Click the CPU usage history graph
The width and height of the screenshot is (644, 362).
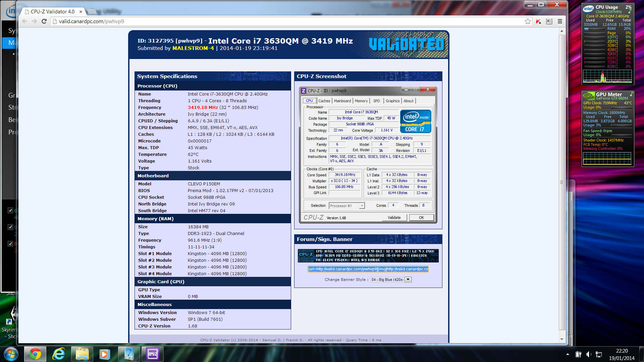[x=607, y=76]
